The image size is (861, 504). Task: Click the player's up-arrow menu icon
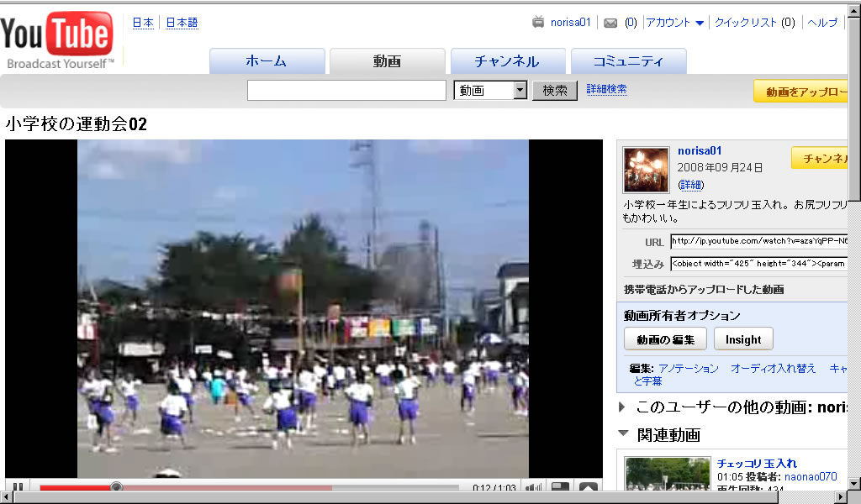(x=588, y=487)
